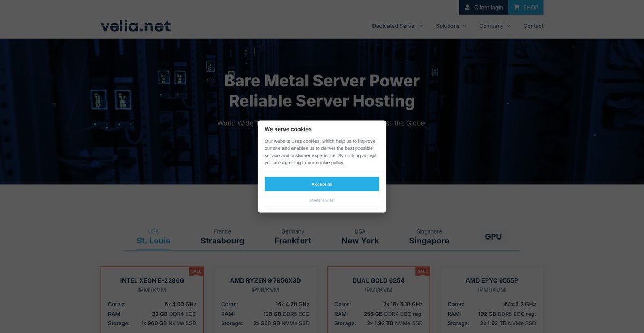Open the Solutions menu
Image resolution: width=644 pixels, height=333 pixels.
point(451,26)
